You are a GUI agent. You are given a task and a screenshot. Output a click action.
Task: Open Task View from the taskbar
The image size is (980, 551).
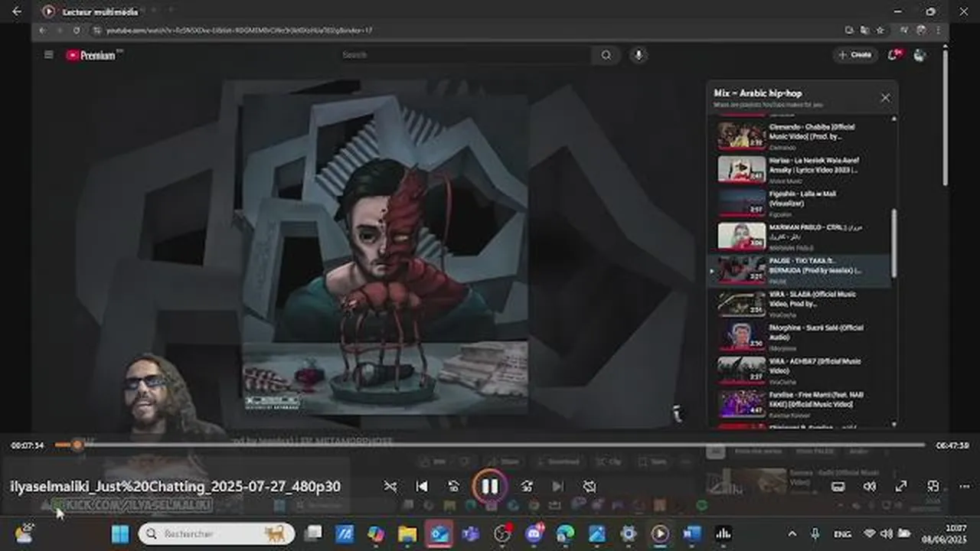pos(313,533)
